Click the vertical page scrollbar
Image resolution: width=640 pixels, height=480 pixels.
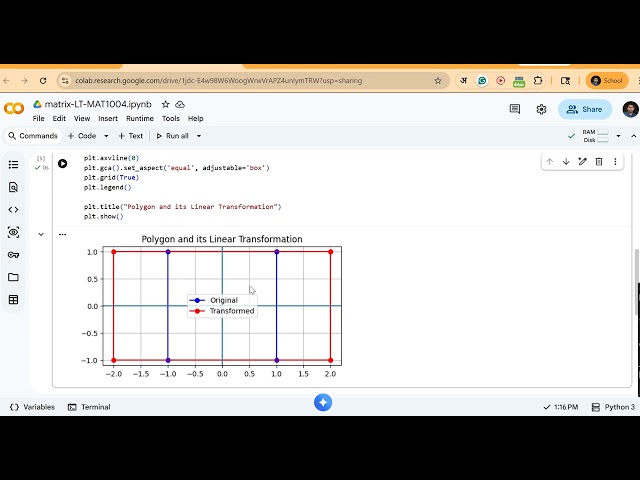[x=636, y=282]
